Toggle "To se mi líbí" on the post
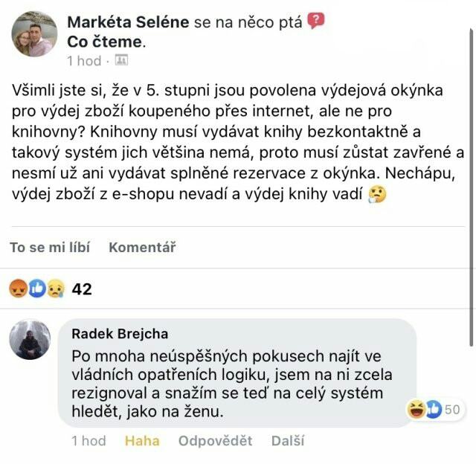This screenshot has width=476, height=464. 50,248
